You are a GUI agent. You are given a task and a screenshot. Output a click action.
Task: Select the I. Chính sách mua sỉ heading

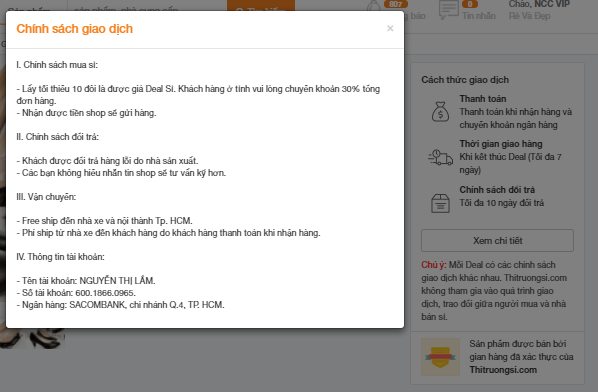[57, 65]
